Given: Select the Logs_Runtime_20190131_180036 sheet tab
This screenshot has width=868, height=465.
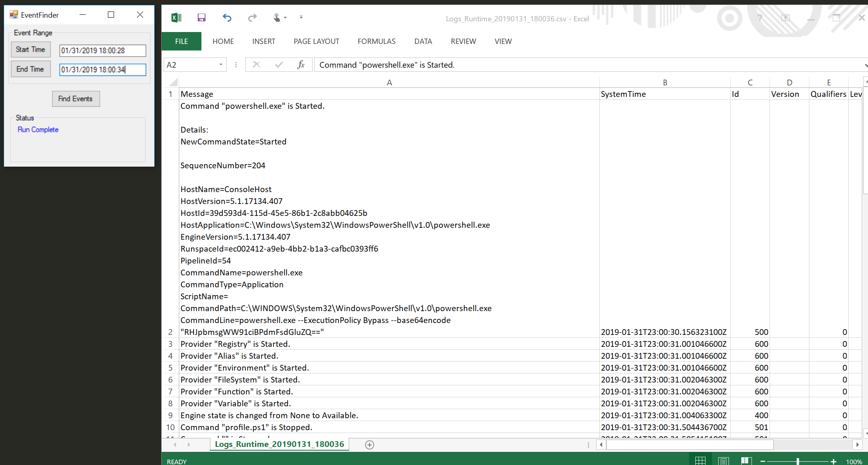Looking at the screenshot, I should (279, 444).
